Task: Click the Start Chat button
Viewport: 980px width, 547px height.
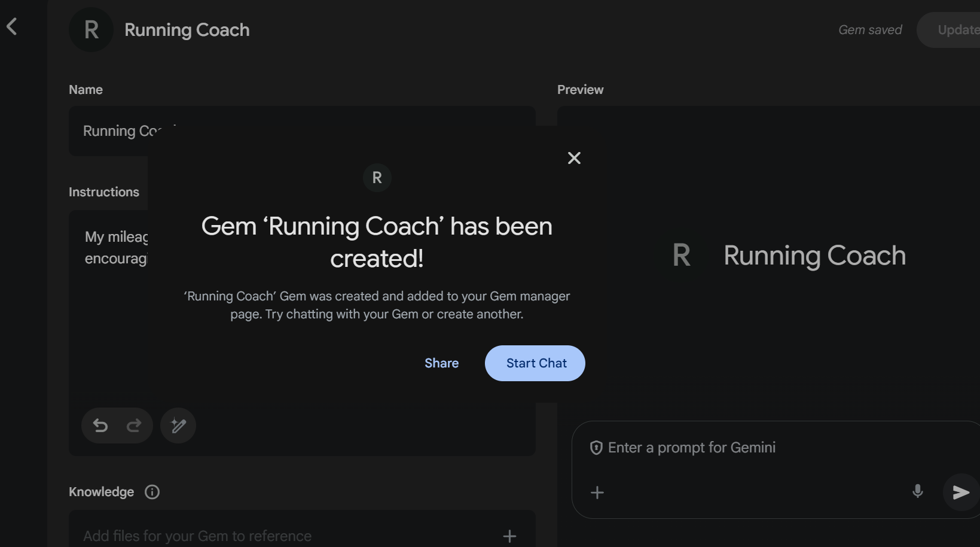Action: 535,363
